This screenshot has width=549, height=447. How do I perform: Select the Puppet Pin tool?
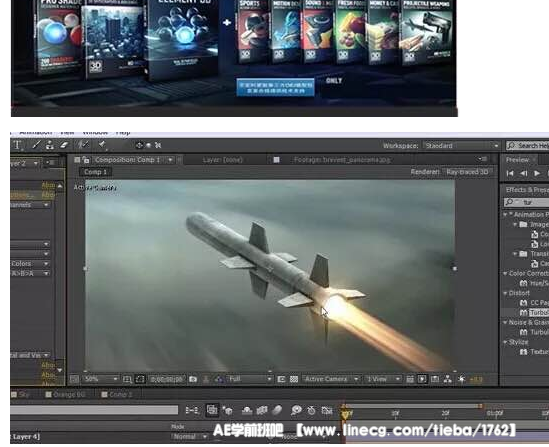(x=102, y=145)
